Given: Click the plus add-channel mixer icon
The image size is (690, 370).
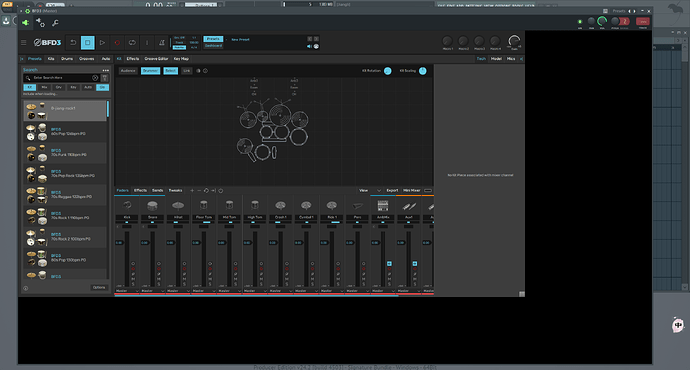Looking at the screenshot, I should pyautogui.click(x=192, y=190).
